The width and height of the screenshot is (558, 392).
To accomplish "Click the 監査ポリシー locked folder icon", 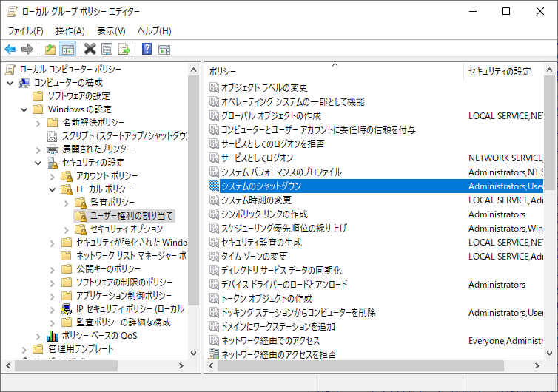I will point(81,203).
